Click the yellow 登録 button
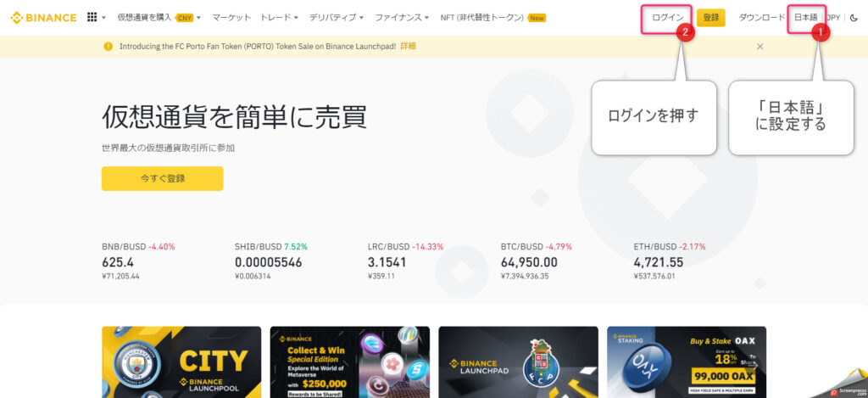The height and width of the screenshot is (398, 868). point(711,18)
